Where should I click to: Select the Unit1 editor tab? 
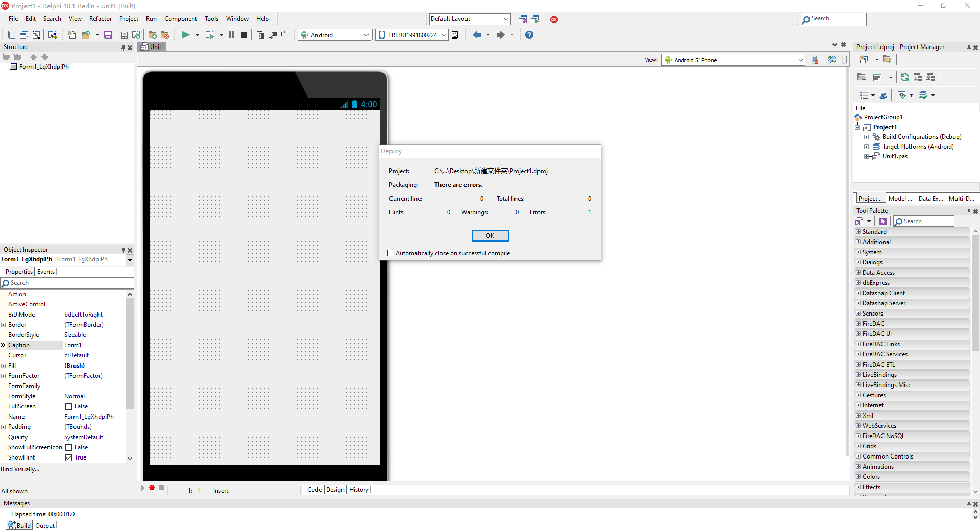153,47
